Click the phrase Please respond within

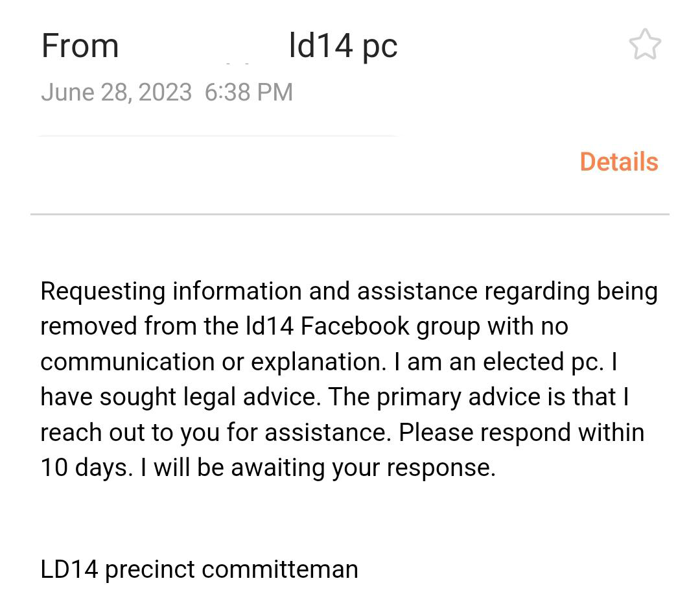point(521,433)
